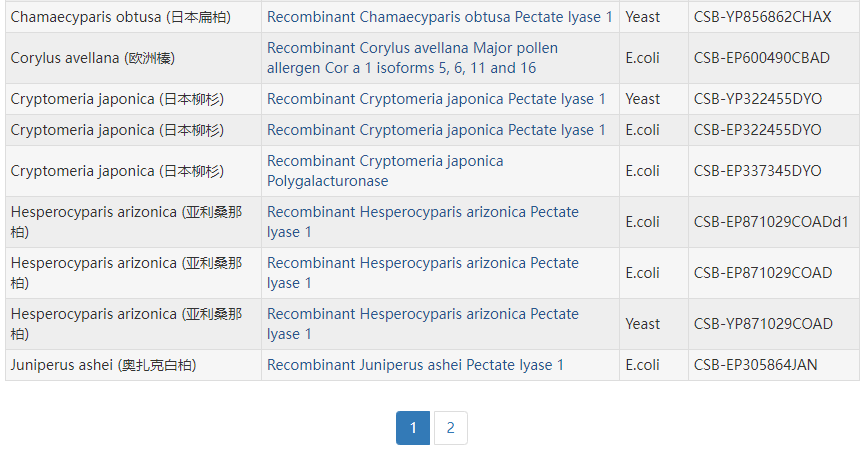This screenshot has width=862, height=453.
Task: Open Recombinant Cryptomeria japonica Polygalacturonase link
Action: click(385, 171)
